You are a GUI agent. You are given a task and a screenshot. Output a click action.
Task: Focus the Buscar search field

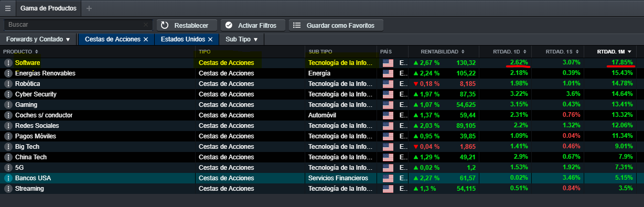tap(73, 25)
